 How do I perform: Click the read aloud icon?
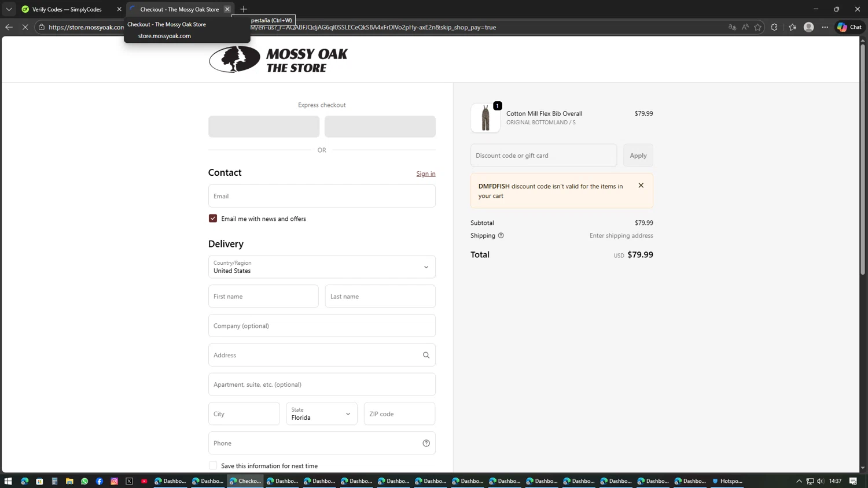(745, 27)
